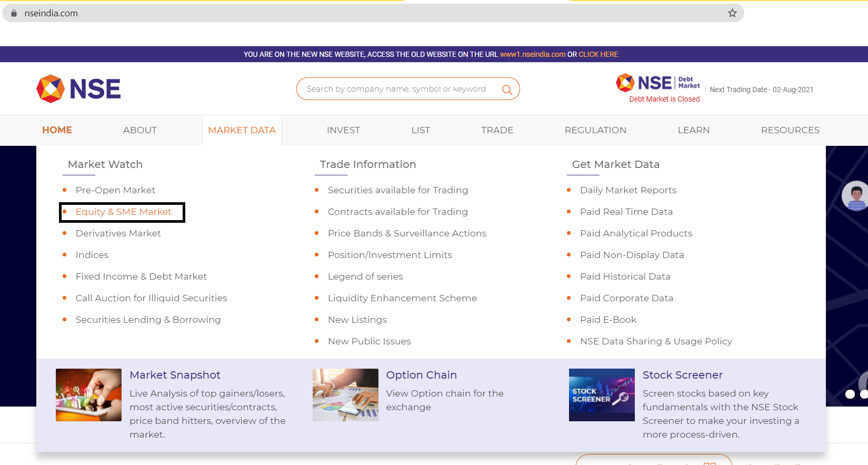Viewport: 868px width, 465px height.
Task: Open Call Auction for Illiquid Securities
Action: point(151,298)
